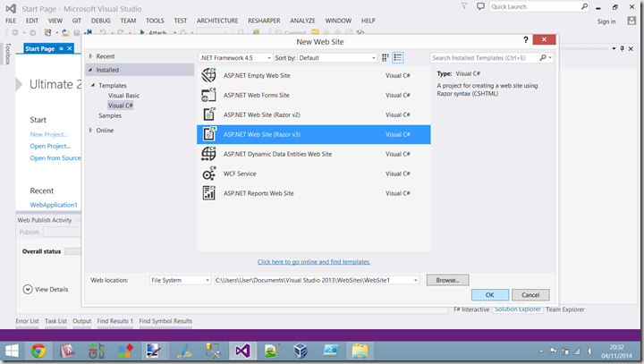Open the dialog help question mark
644x364 pixels.
coord(526,40)
